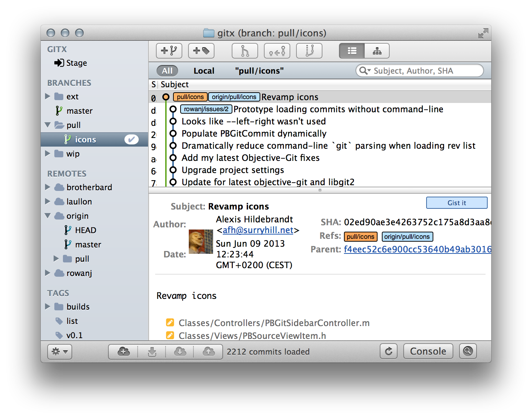Click the pull/icons ref badge in details
This screenshot has width=532, height=419.
coord(360,237)
